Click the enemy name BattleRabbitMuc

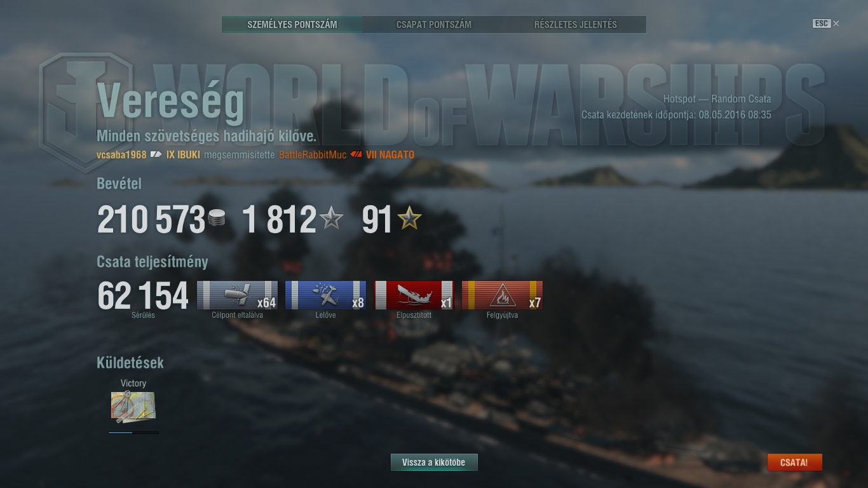point(313,154)
